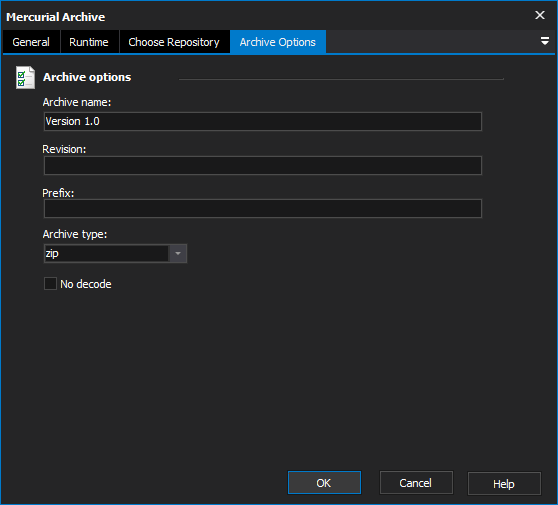The image size is (558, 505).
Task: Click the Cancel button
Action: click(x=416, y=483)
